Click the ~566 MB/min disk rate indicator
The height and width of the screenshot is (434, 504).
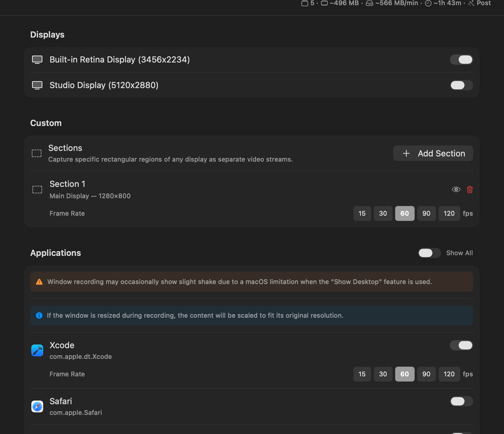pos(397,3)
